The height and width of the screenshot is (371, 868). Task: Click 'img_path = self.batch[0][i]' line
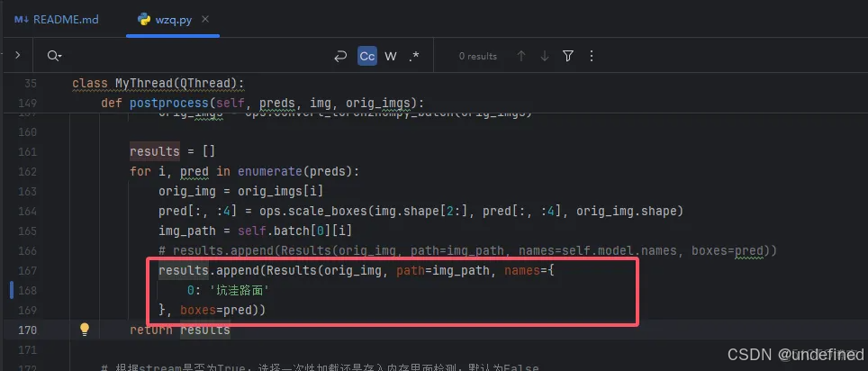[255, 231]
